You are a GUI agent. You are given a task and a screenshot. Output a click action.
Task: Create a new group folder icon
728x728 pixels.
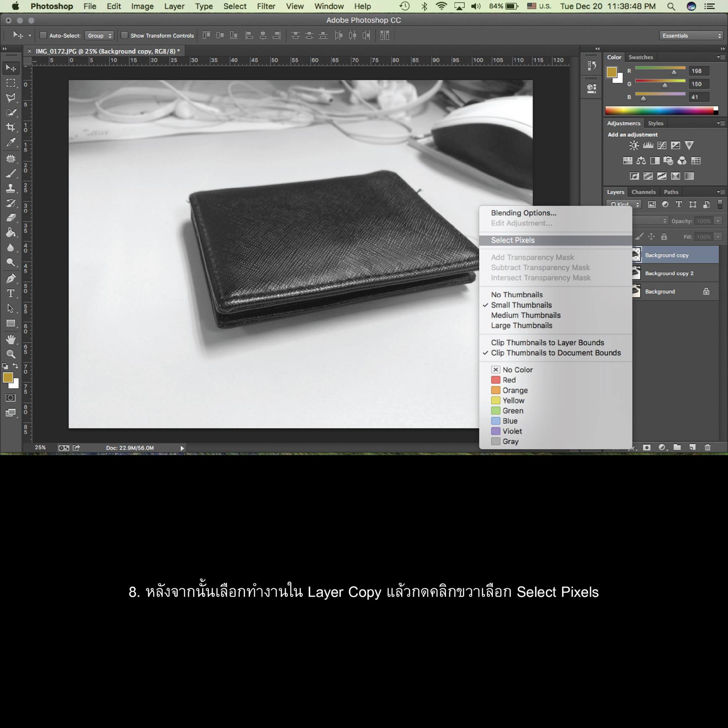pyautogui.click(x=677, y=447)
